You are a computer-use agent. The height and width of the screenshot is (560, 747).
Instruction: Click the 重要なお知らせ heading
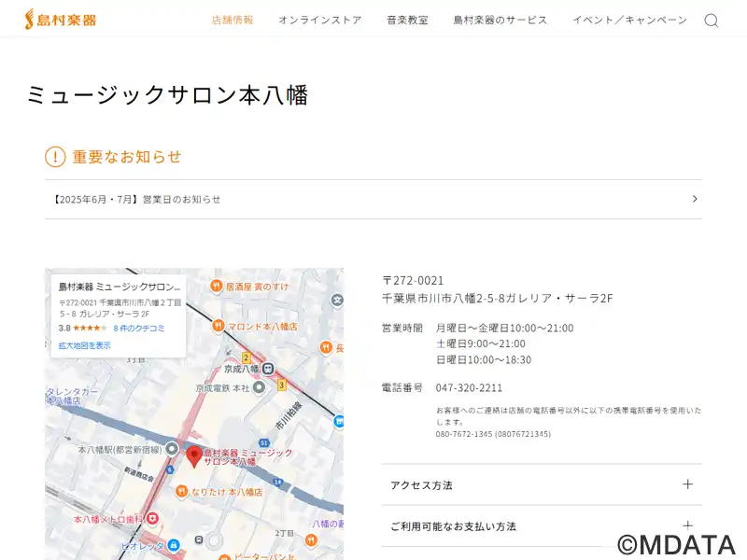pos(127,157)
